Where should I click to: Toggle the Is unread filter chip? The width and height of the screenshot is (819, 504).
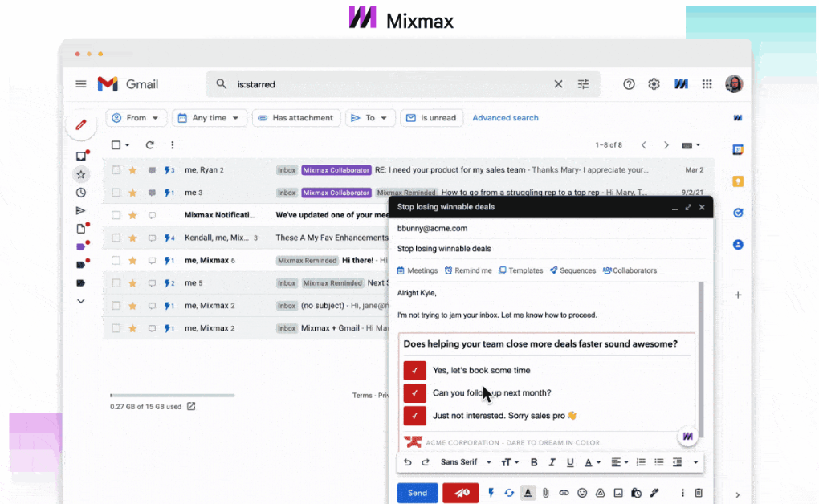click(431, 118)
